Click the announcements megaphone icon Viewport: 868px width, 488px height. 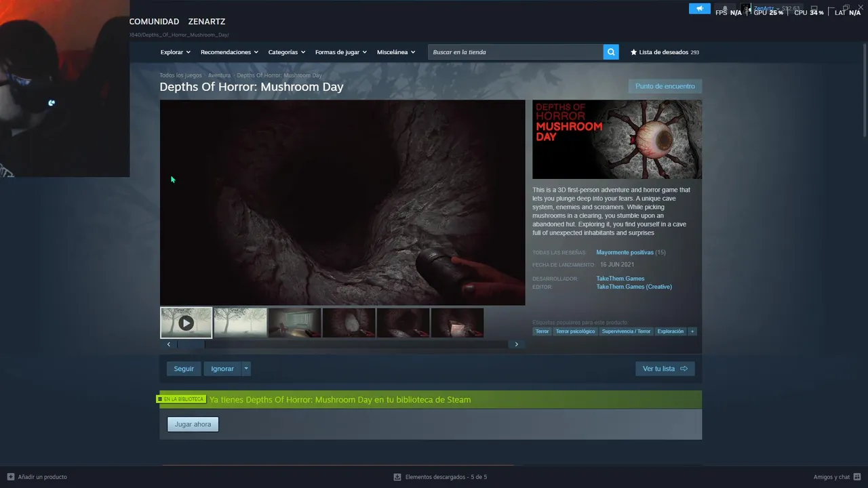click(700, 9)
